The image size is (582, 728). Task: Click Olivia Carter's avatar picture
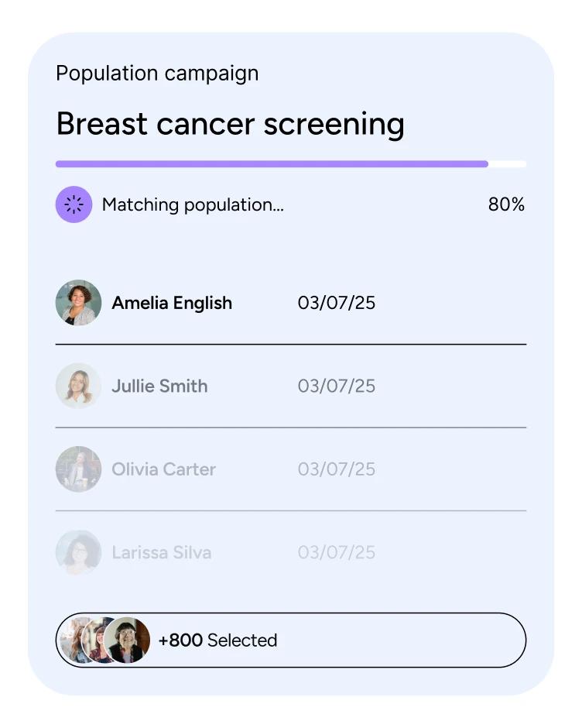[78, 469]
